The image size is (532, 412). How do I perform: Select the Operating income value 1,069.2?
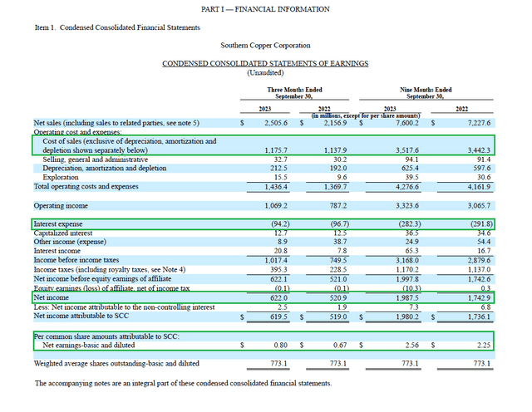(276, 206)
